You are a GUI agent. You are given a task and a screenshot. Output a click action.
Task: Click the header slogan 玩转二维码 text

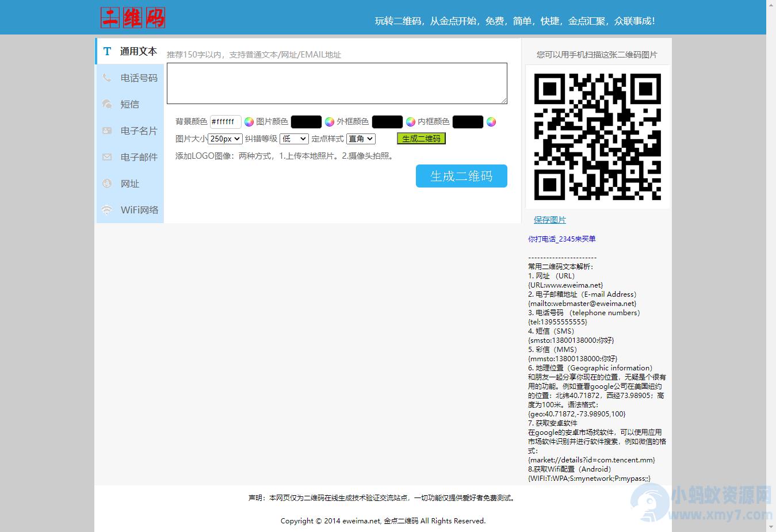click(x=515, y=21)
